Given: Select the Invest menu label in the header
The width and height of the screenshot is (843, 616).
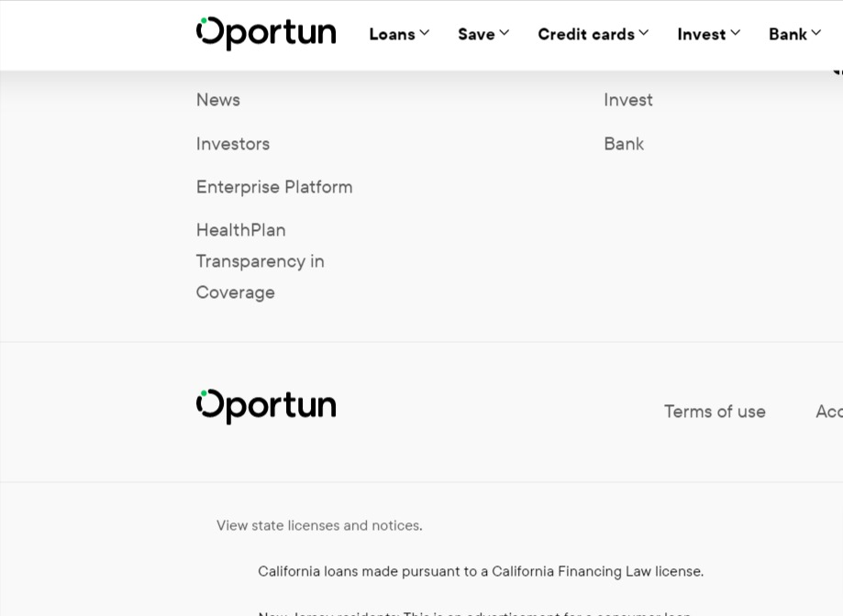Looking at the screenshot, I should (x=701, y=34).
